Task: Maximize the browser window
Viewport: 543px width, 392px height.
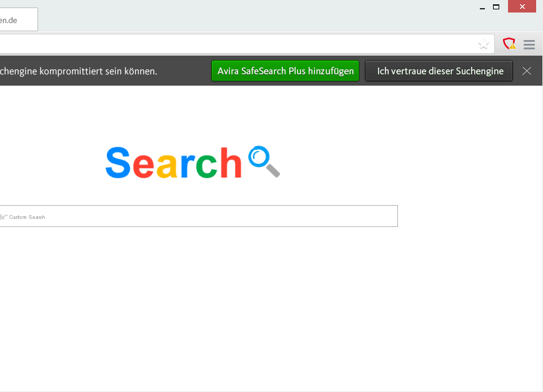Action: click(496, 7)
